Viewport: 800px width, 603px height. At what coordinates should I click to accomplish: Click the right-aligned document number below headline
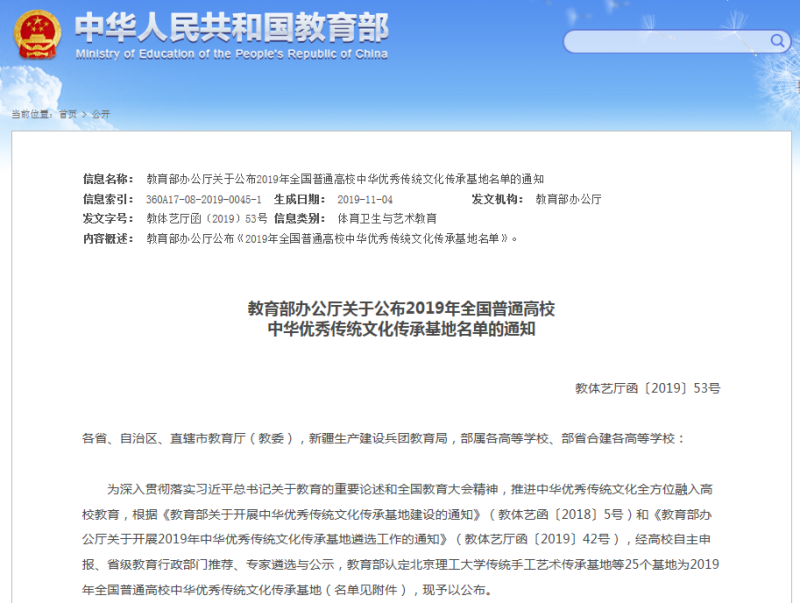pyautogui.click(x=647, y=387)
